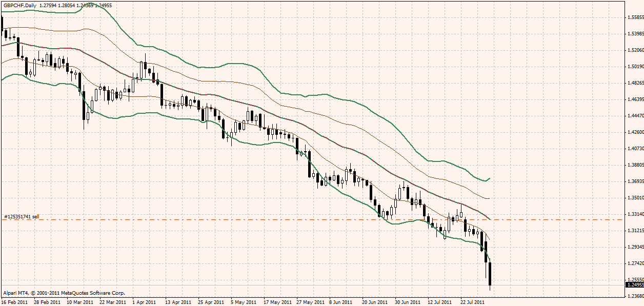Click the 1.46395 price scale label
This screenshot has width=644, height=306.
coord(635,99)
